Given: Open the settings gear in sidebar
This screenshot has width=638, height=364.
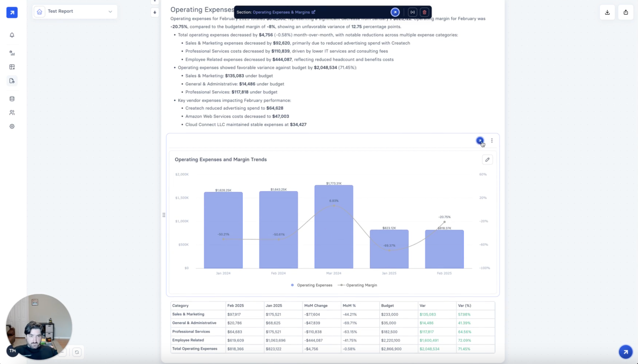Looking at the screenshot, I should (x=12, y=126).
